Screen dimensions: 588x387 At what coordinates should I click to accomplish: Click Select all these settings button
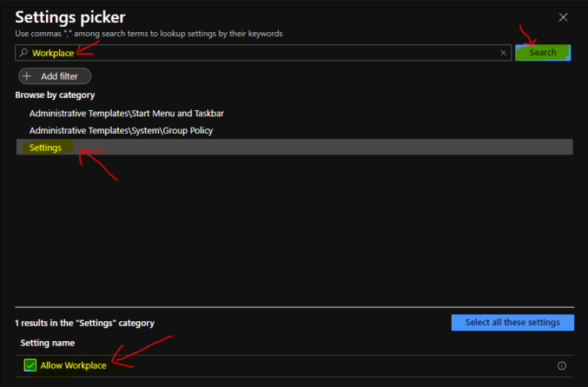(x=512, y=322)
